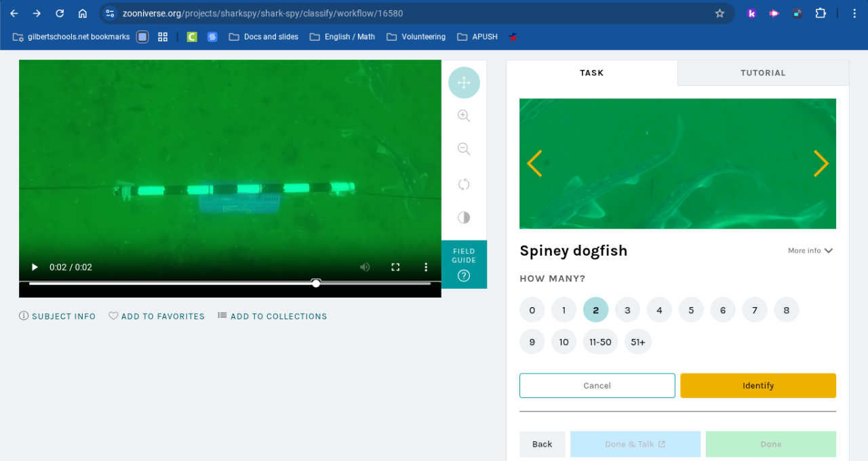Screen dimensions: 868x461
Task: Switch to the Task tab
Action: coord(592,73)
